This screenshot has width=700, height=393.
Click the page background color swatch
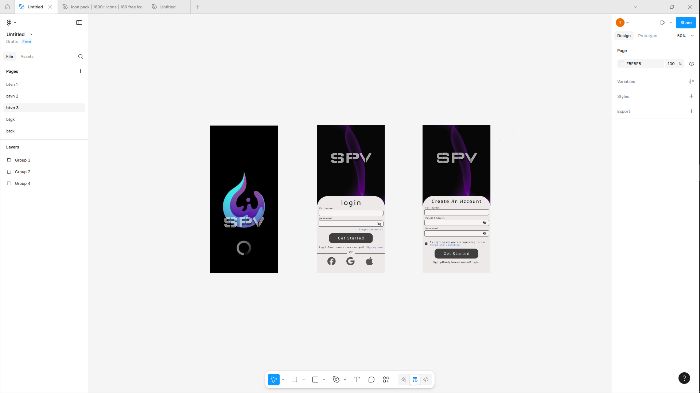click(x=621, y=63)
